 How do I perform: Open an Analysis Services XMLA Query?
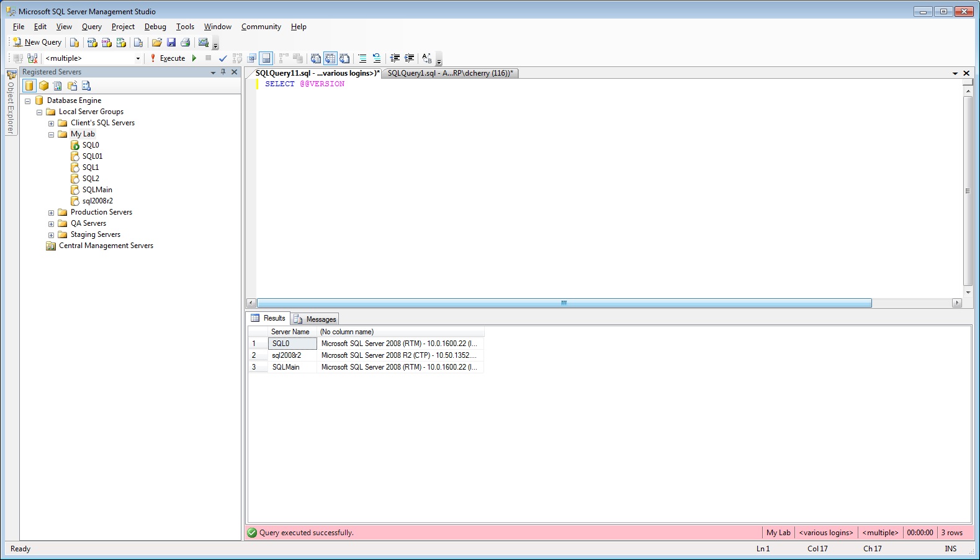[121, 42]
